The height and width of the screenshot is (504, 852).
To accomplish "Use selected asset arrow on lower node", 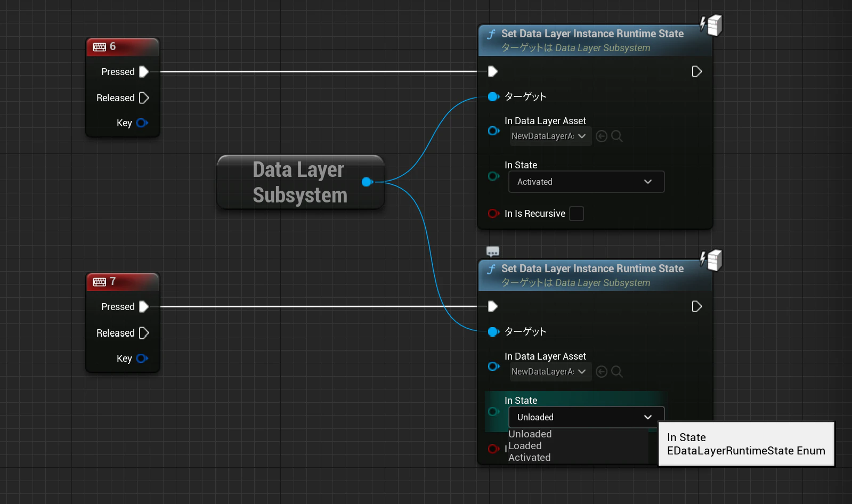I will coord(602,372).
